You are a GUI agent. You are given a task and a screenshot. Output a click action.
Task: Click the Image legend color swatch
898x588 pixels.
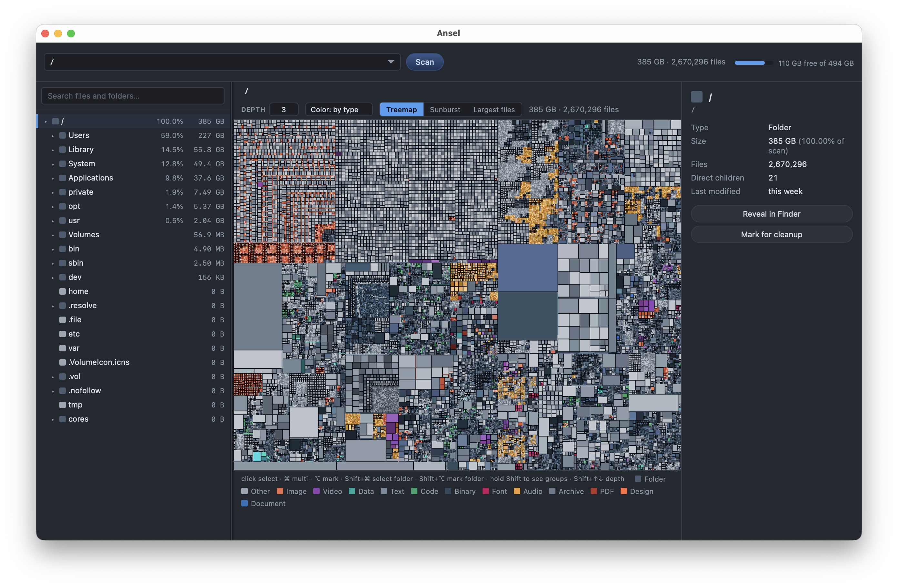280,491
